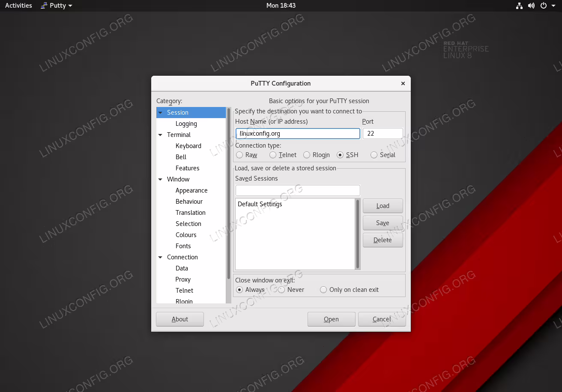
Task: Click the Load button
Action: pyautogui.click(x=383, y=206)
